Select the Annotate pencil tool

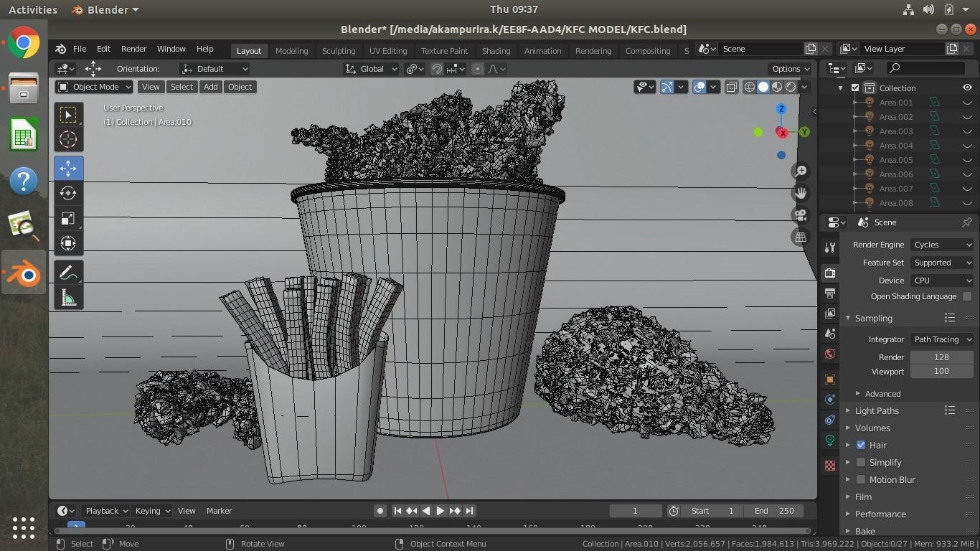tap(68, 273)
